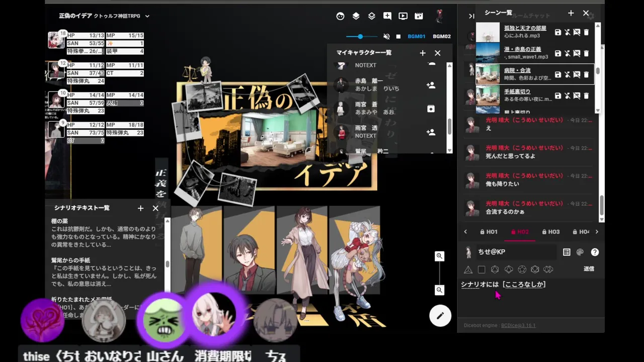The height and width of the screenshot is (362, 644).
Task: Open the name color palette icon
Action: point(580,252)
